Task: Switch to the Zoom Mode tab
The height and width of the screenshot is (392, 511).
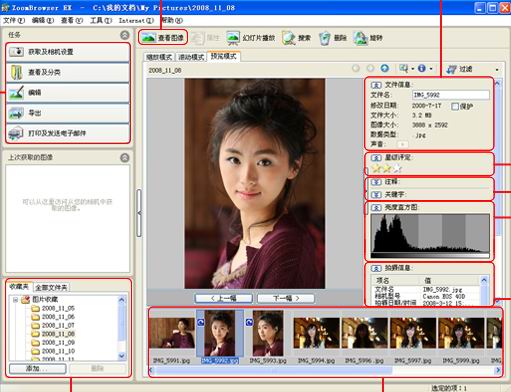Action: 159,57
